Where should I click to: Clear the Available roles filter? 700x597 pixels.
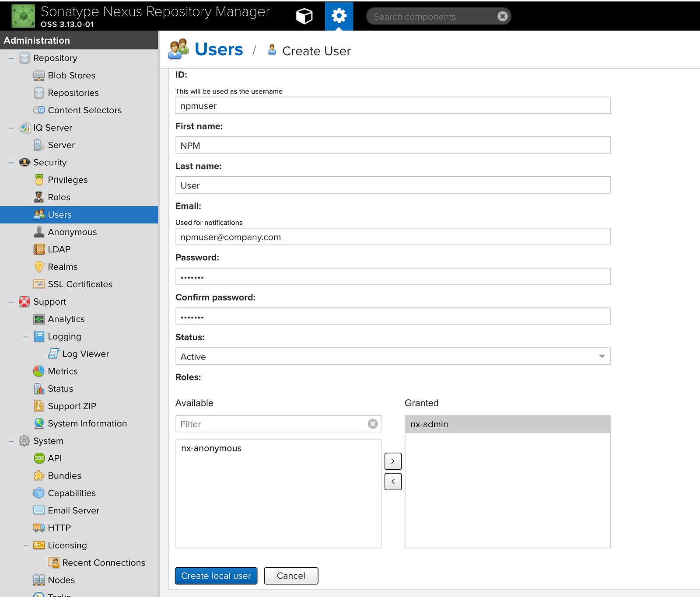(x=373, y=424)
